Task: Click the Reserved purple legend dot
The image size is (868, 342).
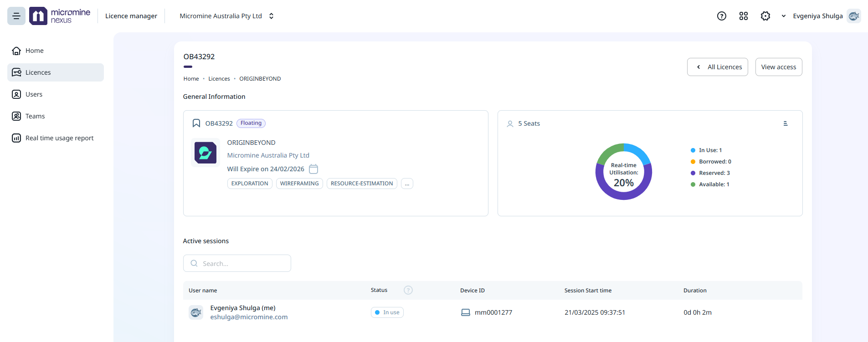Action: click(x=693, y=173)
